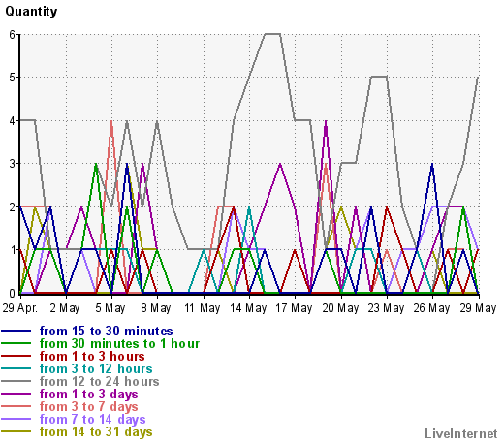Click the teal legend line swatch
The width and height of the screenshot is (504, 443).
16,368
